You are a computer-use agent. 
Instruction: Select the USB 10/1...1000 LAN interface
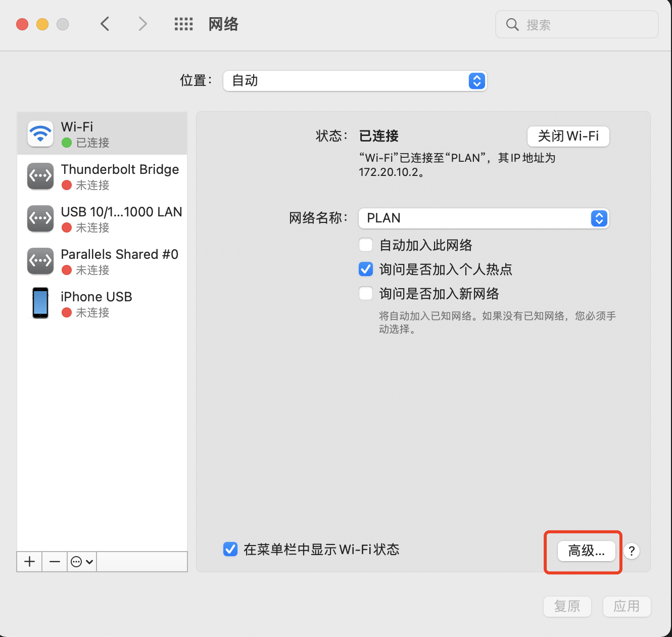coord(101,218)
